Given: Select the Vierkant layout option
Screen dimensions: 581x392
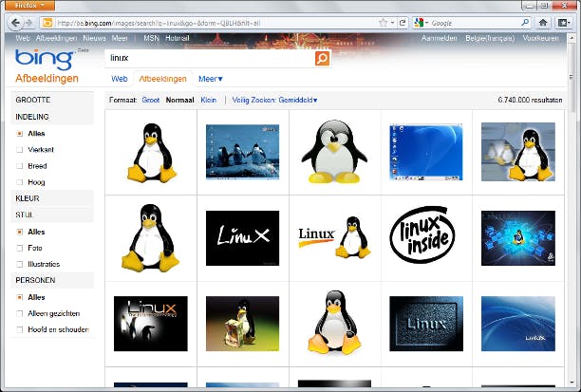Looking at the screenshot, I should tap(35, 150).
